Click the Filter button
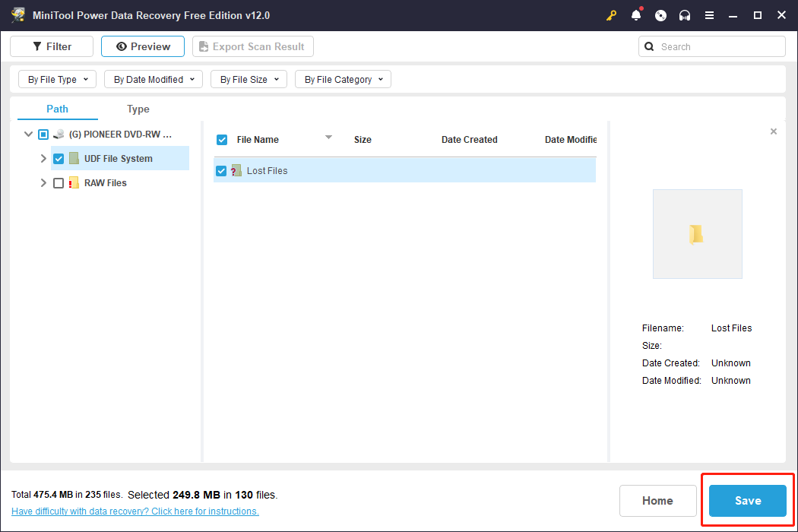Viewport: 798px width, 532px height. pos(52,46)
